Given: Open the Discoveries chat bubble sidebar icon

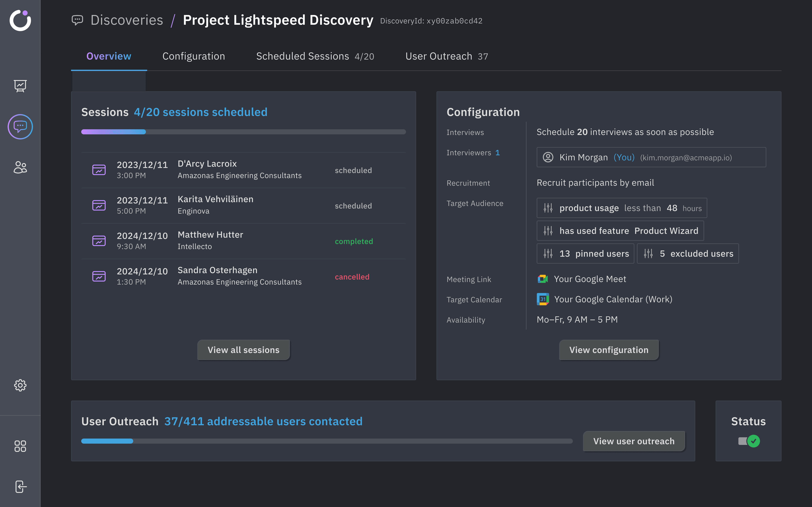Looking at the screenshot, I should (x=20, y=126).
